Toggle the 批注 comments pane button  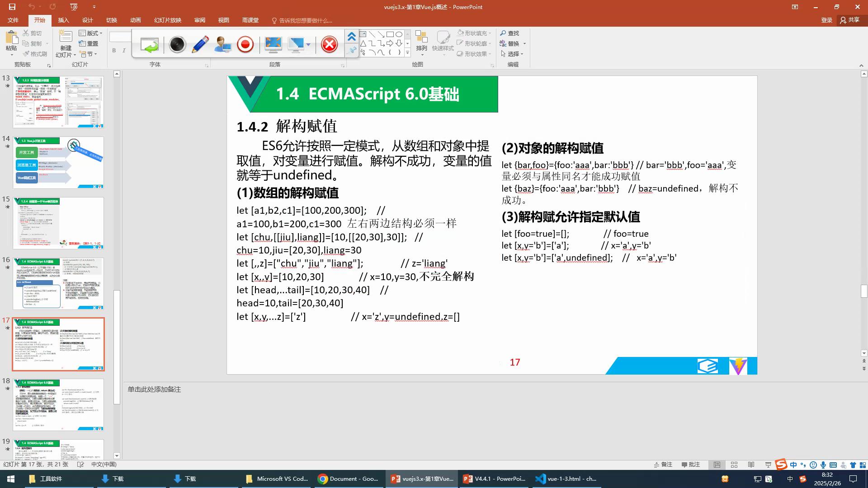click(690, 465)
